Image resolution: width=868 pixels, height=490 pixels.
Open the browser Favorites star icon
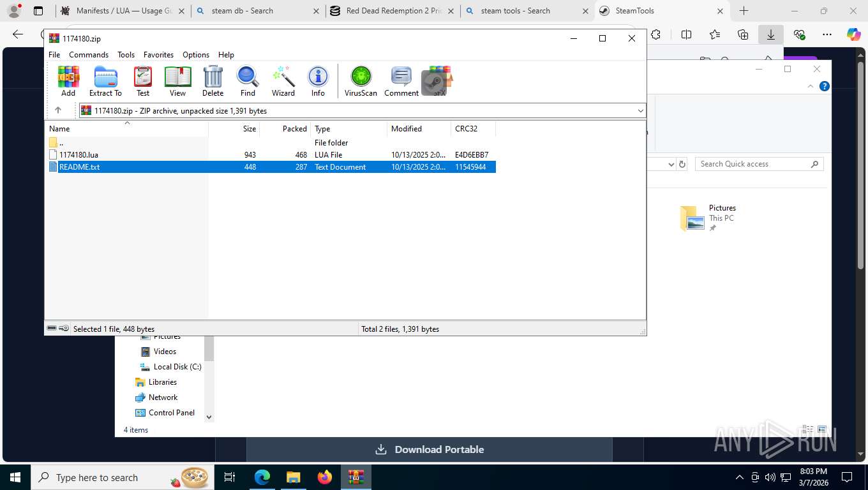tap(715, 34)
